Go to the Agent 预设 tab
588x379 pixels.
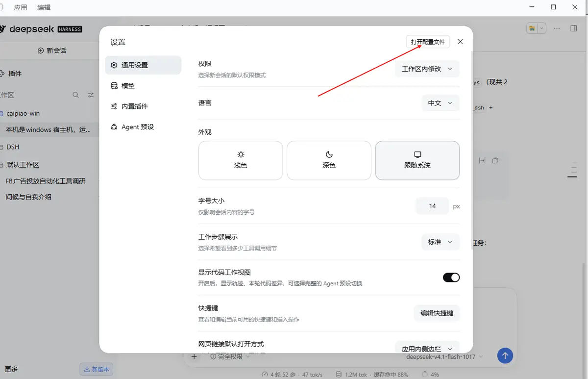(143, 126)
